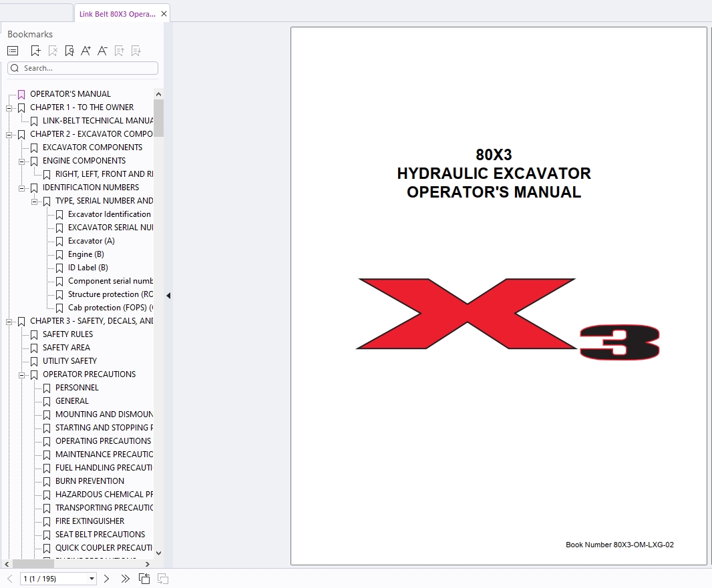Collapse the CHAPTER 3 - SAFETY node
712x588 pixels.
tap(9, 322)
